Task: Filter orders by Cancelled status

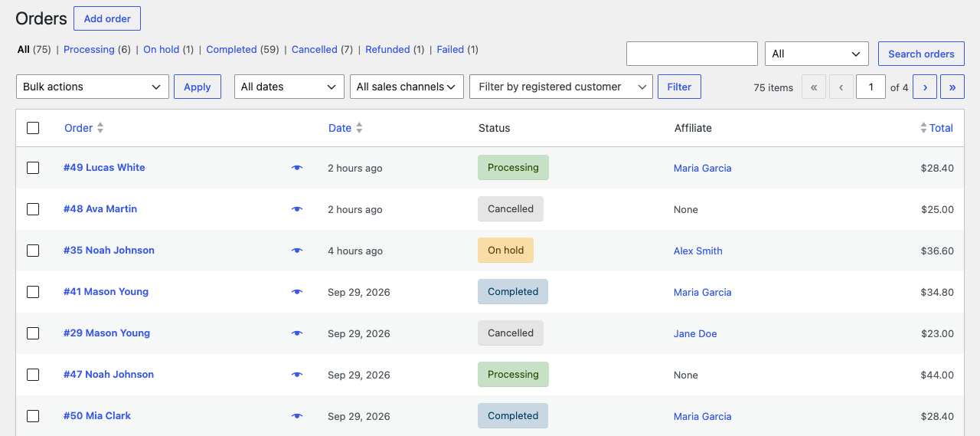Action: [x=315, y=50]
